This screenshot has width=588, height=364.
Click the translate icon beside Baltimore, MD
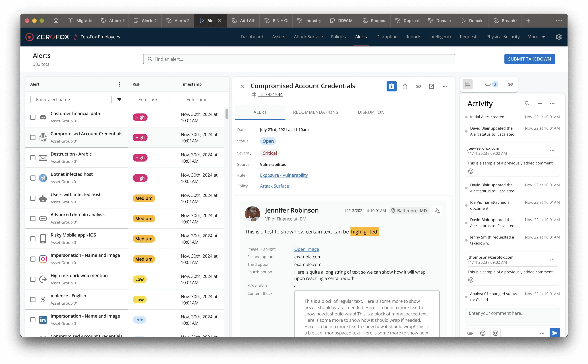click(x=437, y=211)
